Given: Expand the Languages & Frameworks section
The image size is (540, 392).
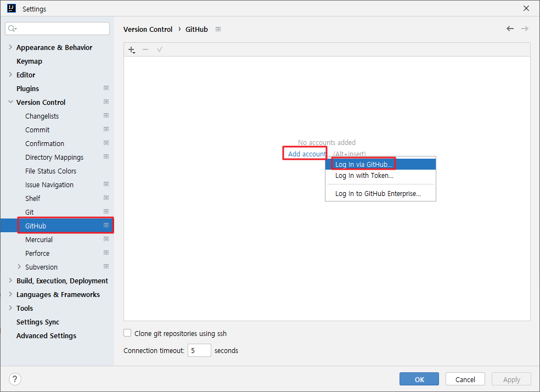Looking at the screenshot, I should coord(10,294).
